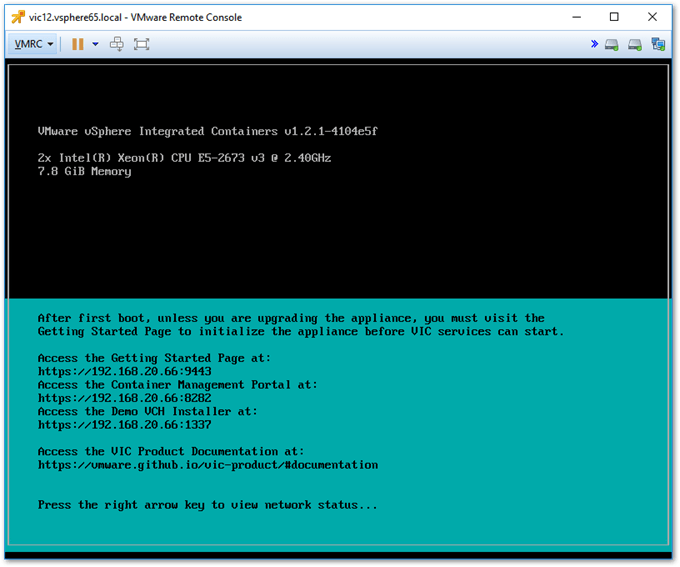Viewport: 680px width, 567px height.
Task: Close the Remote Console window
Action: [652, 17]
